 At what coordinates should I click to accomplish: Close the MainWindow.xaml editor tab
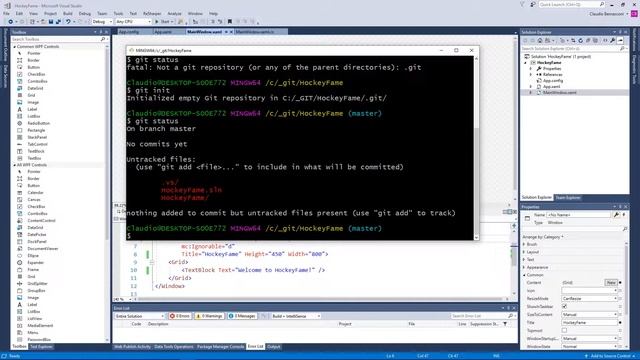pyautogui.click(x=231, y=32)
